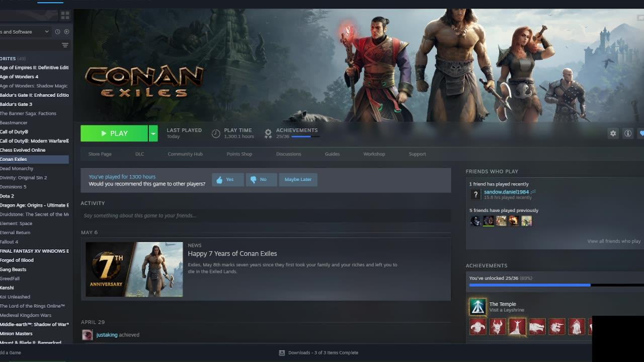This screenshot has height=362, width=644.
Task: Open the game settings gear icon
Action: (613, 133)
